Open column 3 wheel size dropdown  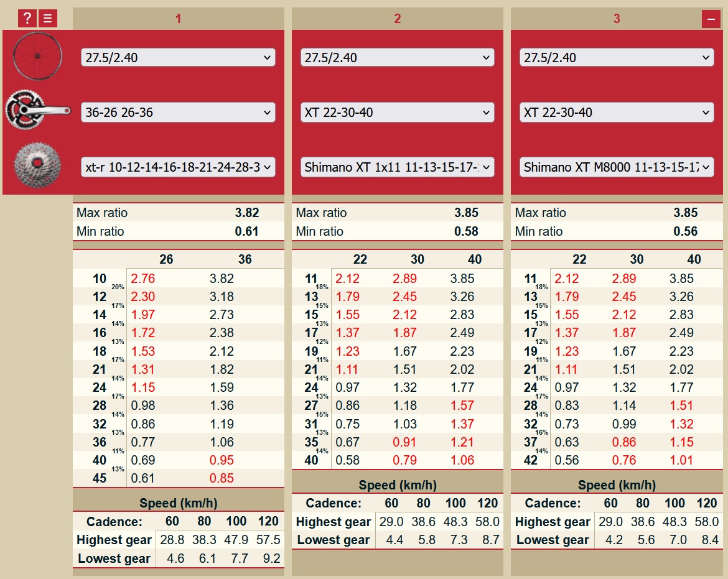[x=616, y=58]
